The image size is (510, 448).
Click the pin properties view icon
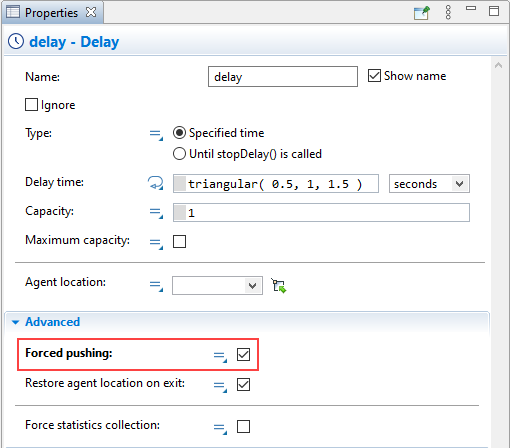tap(422, 13)
